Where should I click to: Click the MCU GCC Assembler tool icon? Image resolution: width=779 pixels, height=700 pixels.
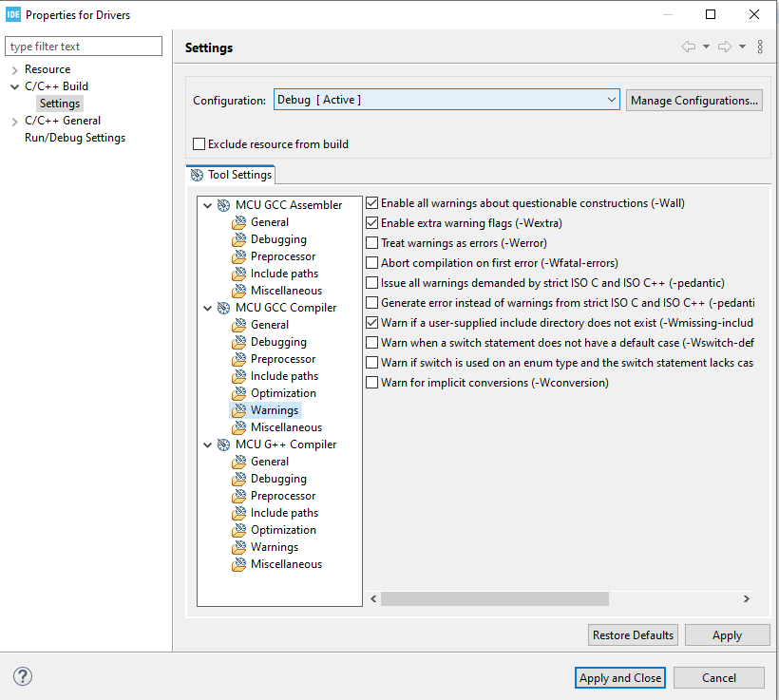(223, 205)
